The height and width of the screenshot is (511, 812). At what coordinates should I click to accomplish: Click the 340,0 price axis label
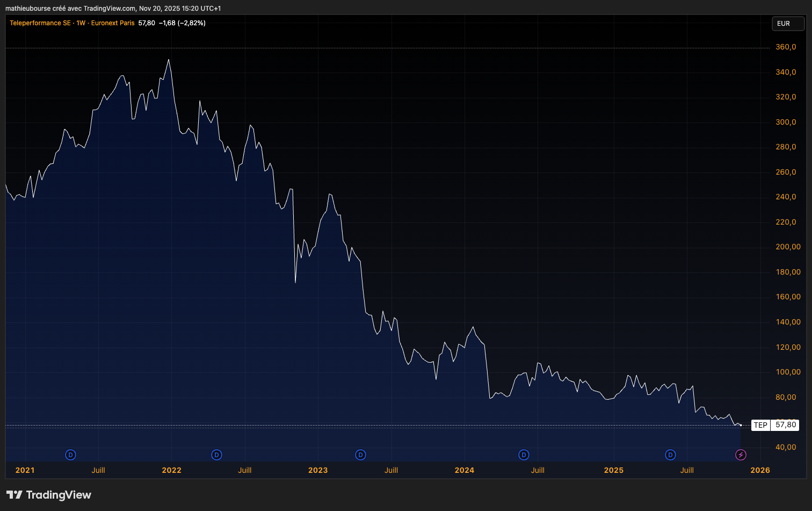[x=786, y=73]
